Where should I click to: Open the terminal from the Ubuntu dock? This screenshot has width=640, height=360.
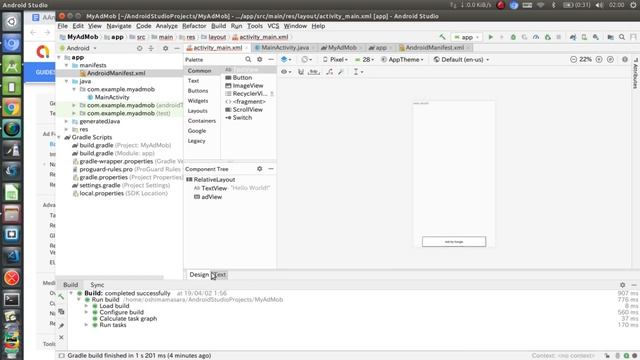(11, 300)
